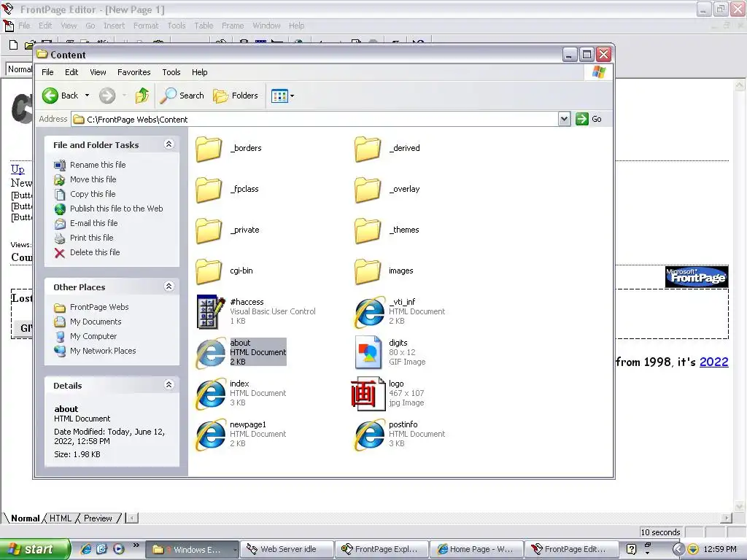
Task: Select the #haccess Visual Basic file icon
Action: click(211, 312)
